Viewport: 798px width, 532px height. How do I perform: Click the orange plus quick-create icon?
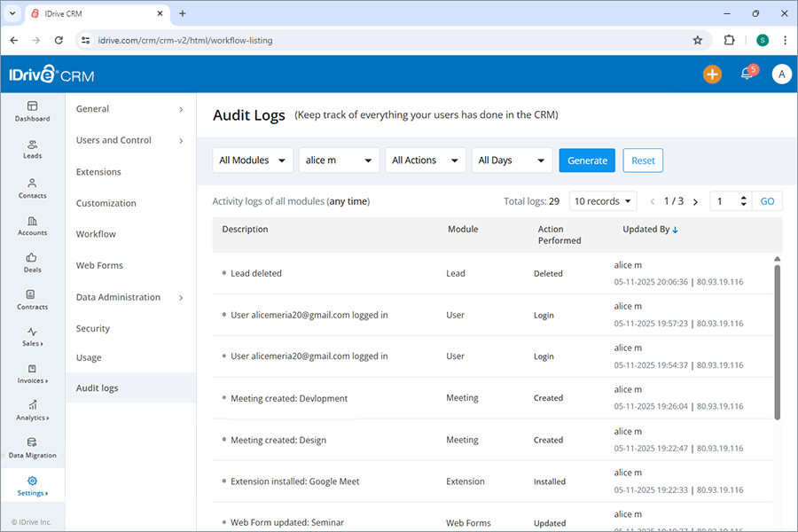tap(712, 74)
